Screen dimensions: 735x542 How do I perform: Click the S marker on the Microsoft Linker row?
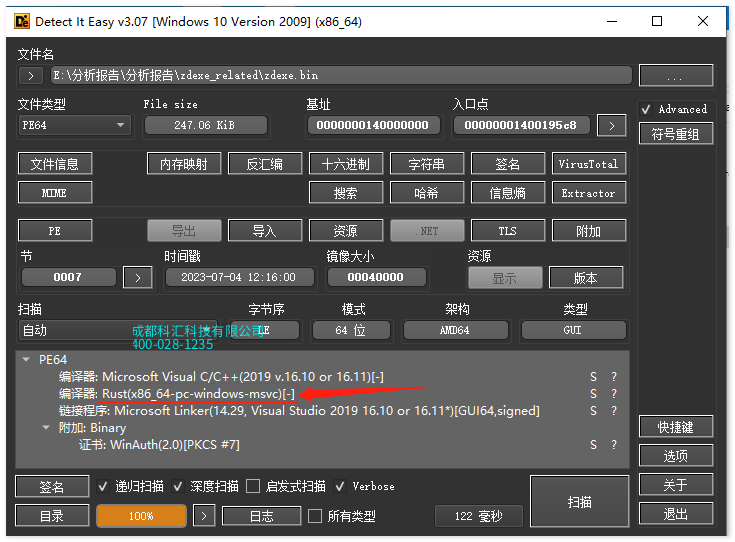[593, 411]
